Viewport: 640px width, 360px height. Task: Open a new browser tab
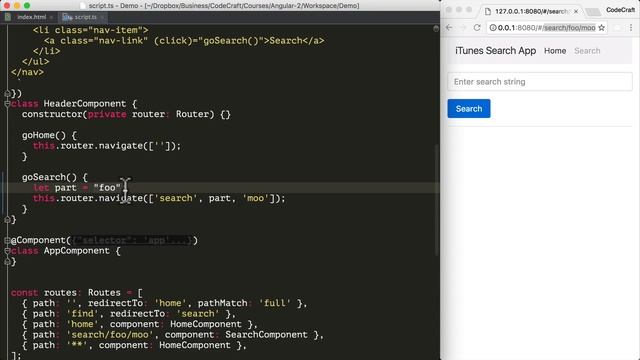click(592, 12)
